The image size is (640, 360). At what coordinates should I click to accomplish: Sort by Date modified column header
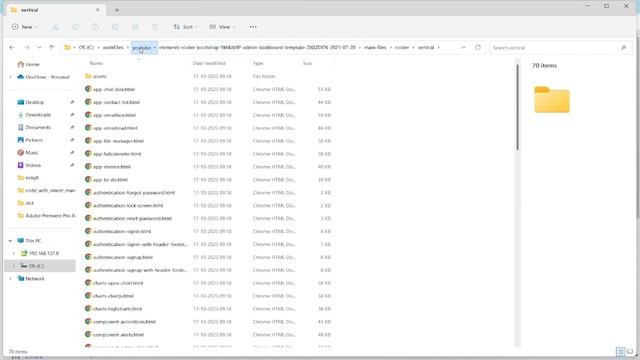209,63
